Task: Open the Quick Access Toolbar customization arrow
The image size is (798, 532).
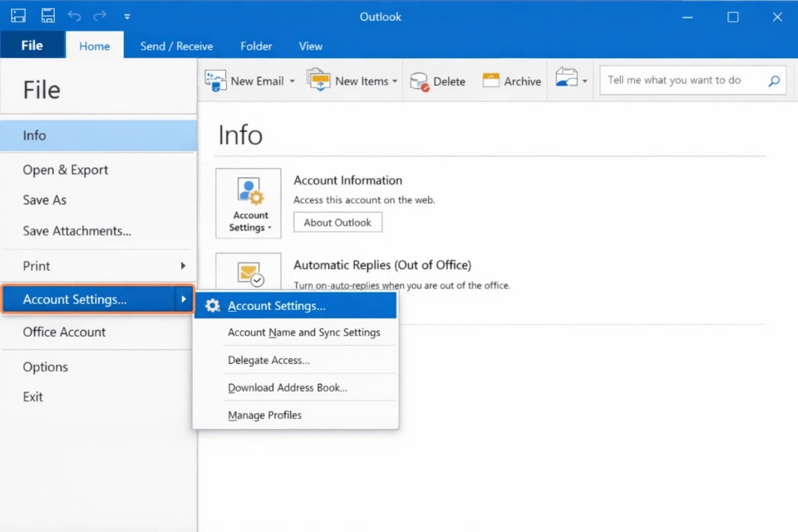Action: point(127,16)
